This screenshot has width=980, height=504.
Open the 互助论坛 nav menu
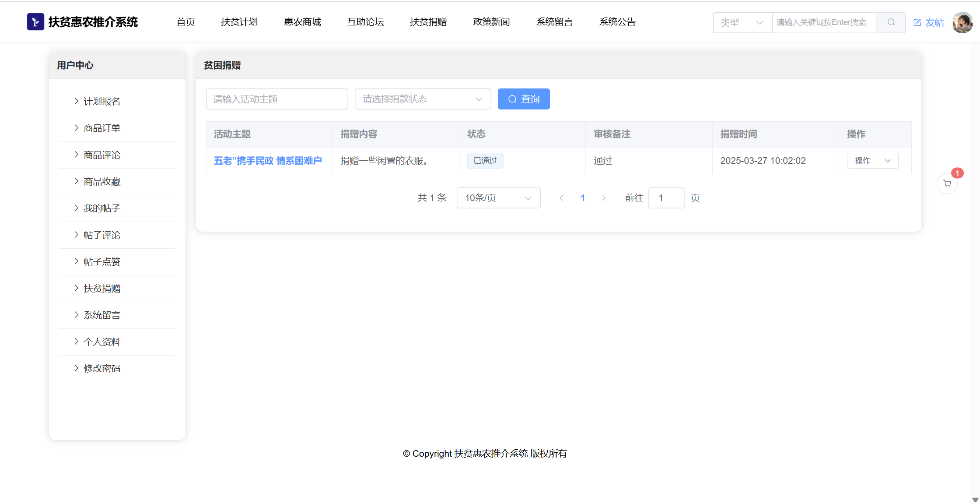point(365,22)
